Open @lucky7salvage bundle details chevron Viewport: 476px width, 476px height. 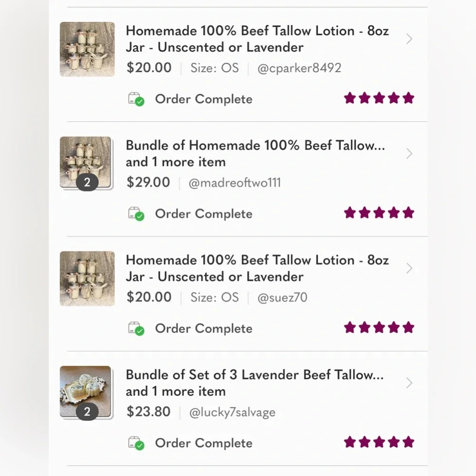pyautogui.click(x=409, y=383)
